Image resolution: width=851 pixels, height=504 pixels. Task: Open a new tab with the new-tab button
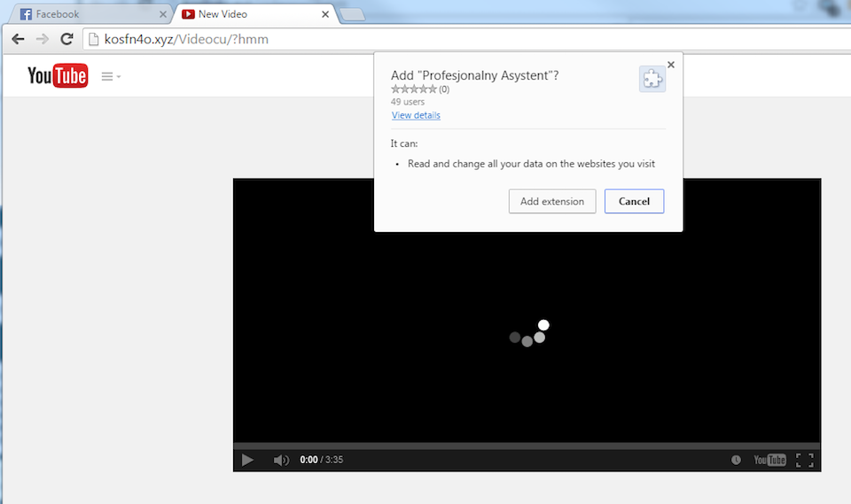[352, 15]
